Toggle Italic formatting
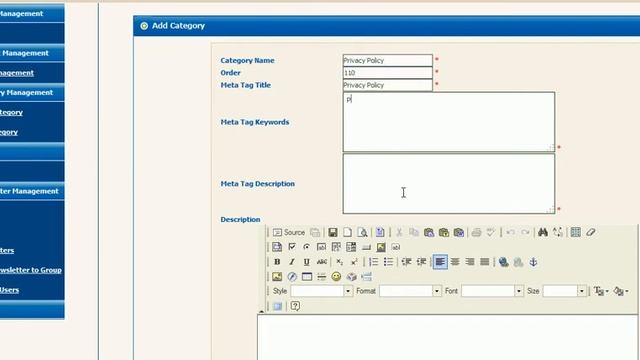This screenshot has width=640, height=360. point(292,262)
